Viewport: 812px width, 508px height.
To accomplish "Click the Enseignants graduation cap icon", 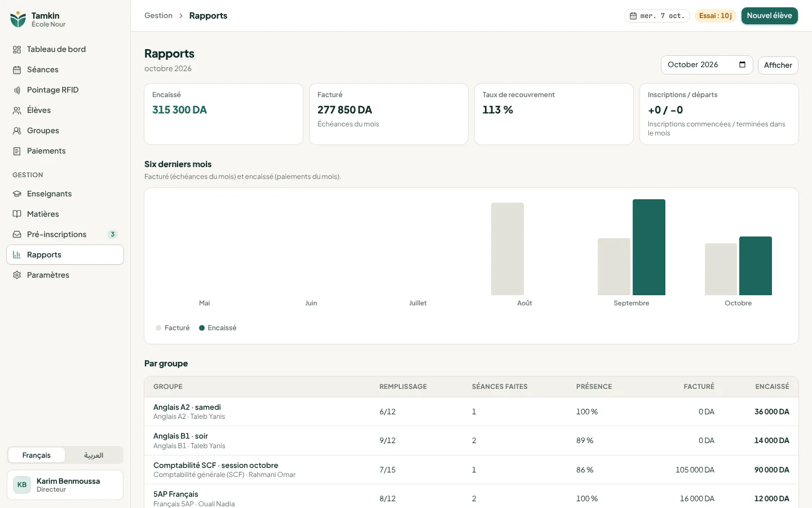I will point(17,194).
